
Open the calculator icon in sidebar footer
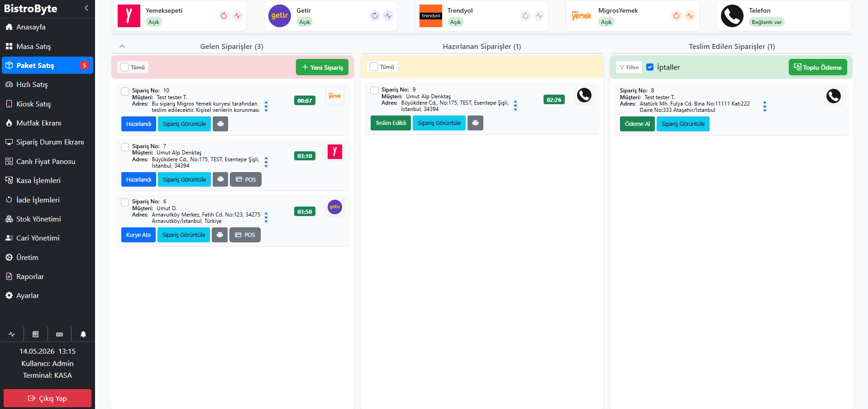[x=35, y=334]
